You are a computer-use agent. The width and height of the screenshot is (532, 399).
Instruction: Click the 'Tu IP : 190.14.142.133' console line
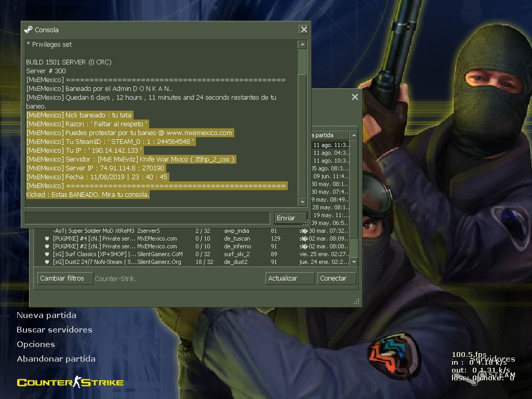coord(84,150)
